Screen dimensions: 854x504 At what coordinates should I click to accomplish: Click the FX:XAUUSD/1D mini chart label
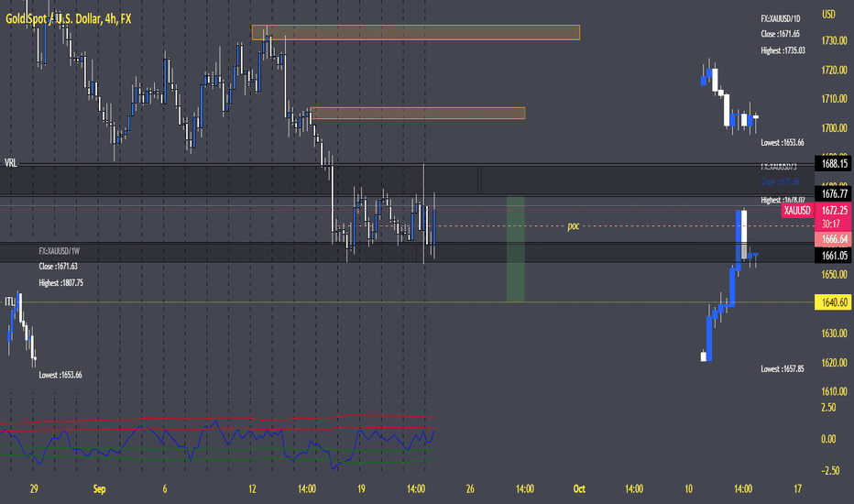pyautogui.click(x=781, y=19)
